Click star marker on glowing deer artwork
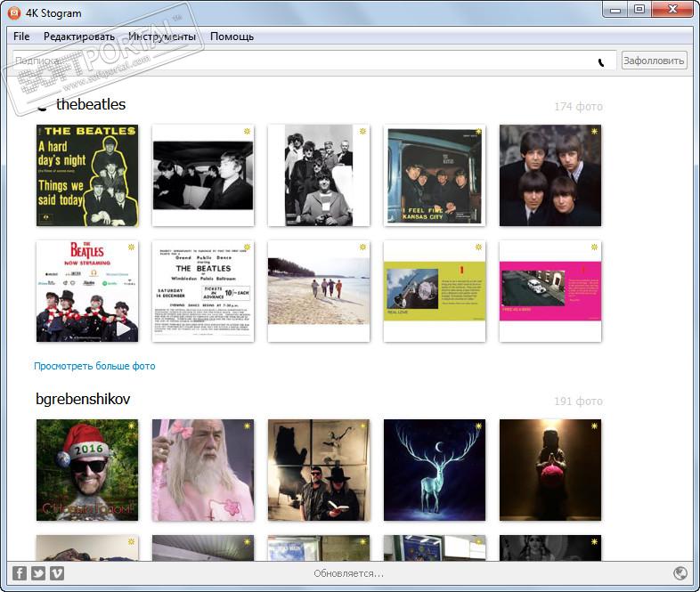 tap(478, 426)
